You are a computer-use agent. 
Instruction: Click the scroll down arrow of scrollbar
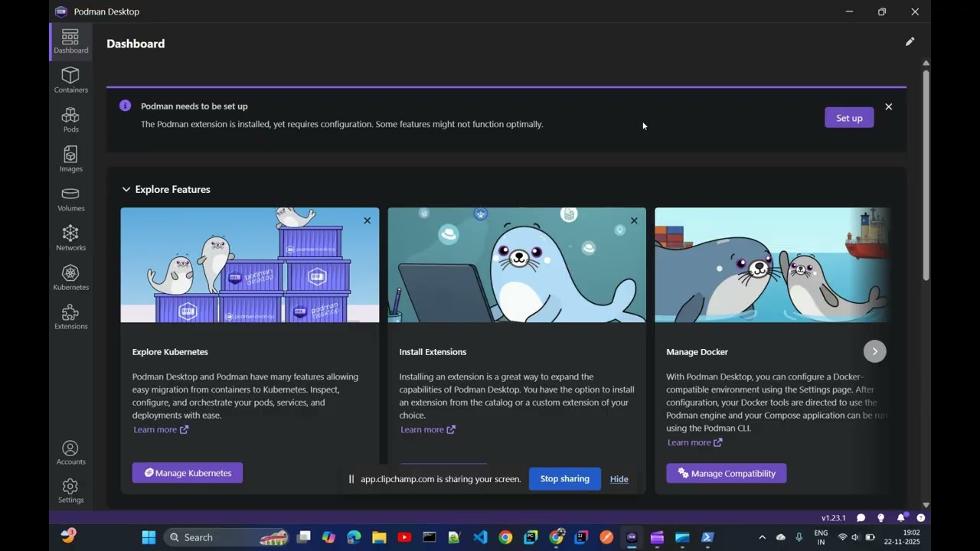(926, 505)
